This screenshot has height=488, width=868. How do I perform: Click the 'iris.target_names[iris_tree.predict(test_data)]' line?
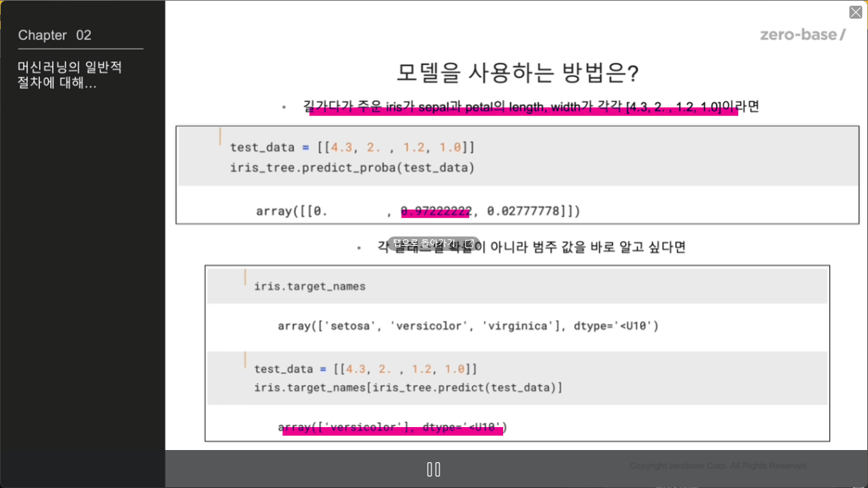408,388
